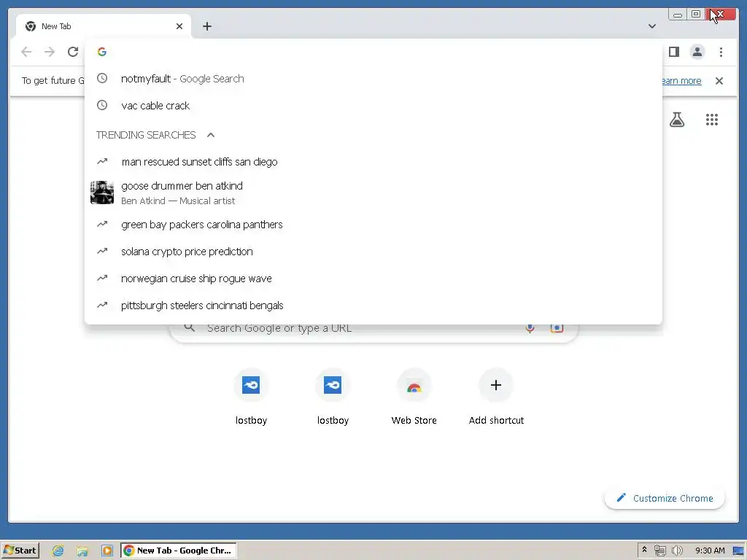Open the tab search chevron
The height and width of the screenshot is (560, 747).
point(651,26)
